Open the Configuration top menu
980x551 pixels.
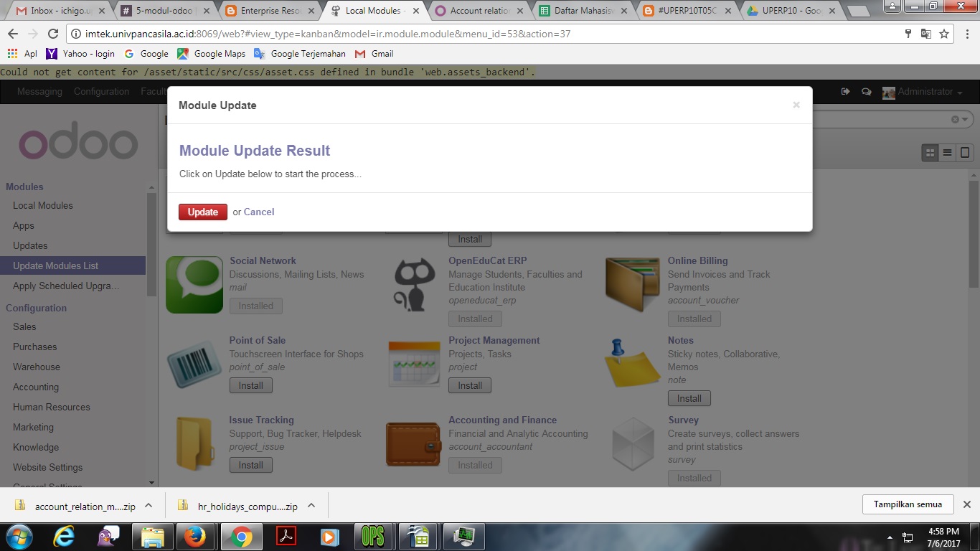coord(101,92)
